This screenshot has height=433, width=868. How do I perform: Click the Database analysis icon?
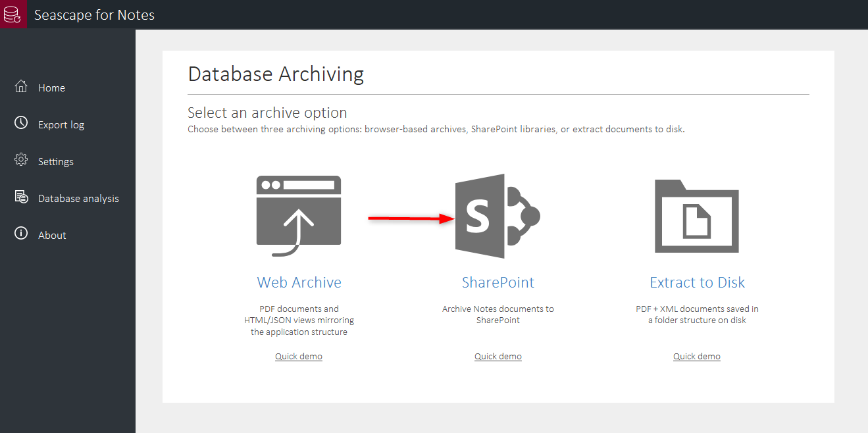pyautogui.click(x=21, y=197)
